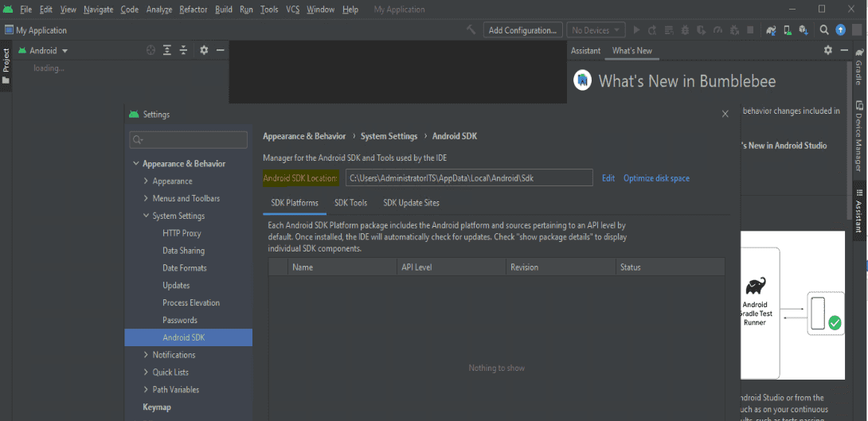Click Collapse All in the Project panel
This screenshot has height=421, width=868.
[x=183, y=50]
